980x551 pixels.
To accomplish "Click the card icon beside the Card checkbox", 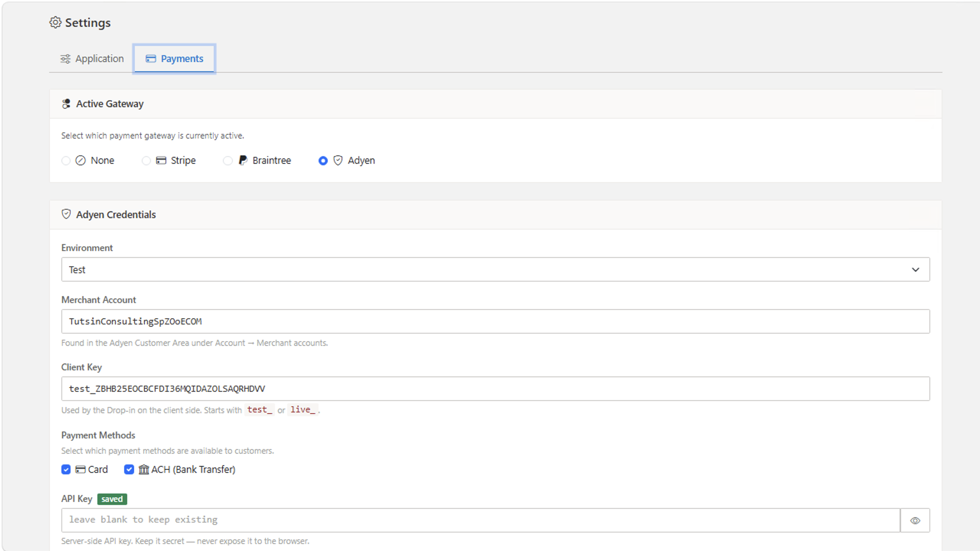I will tap(80, 469).
